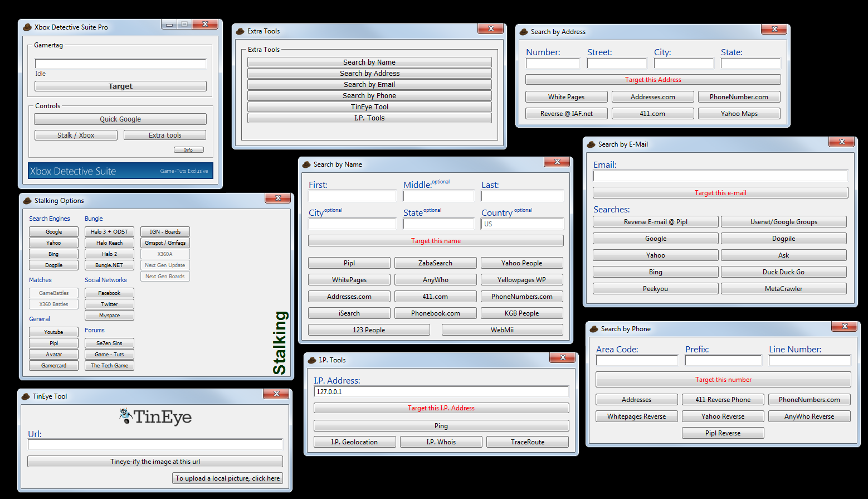
Task: Click Target this number button
Action: 723,380
